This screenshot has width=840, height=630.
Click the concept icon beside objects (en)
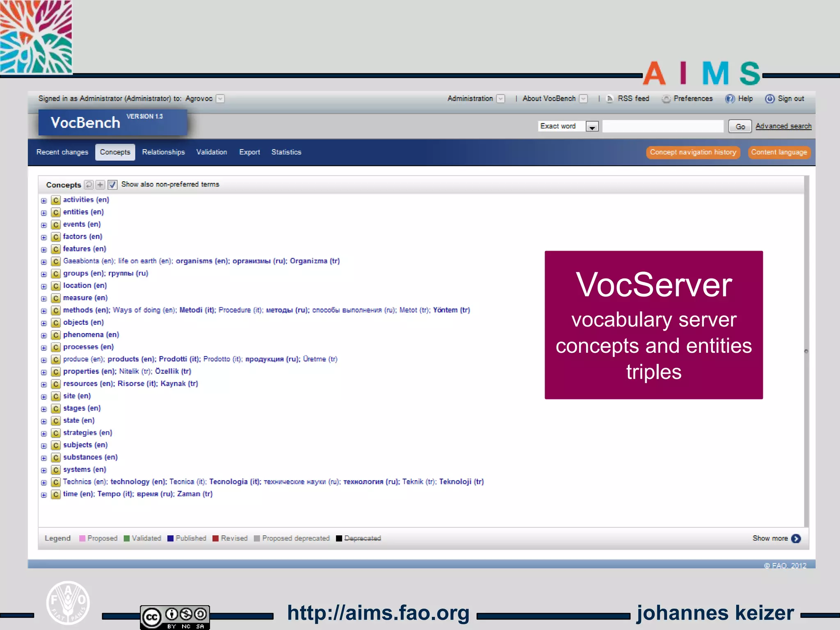pyautogui.click(x=56, y=323)
